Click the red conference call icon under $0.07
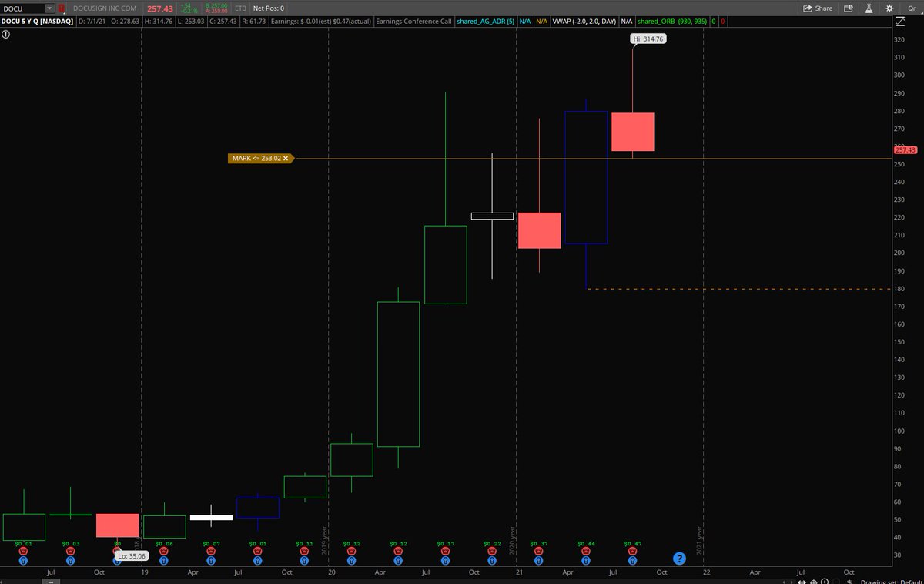 [211, 551]
